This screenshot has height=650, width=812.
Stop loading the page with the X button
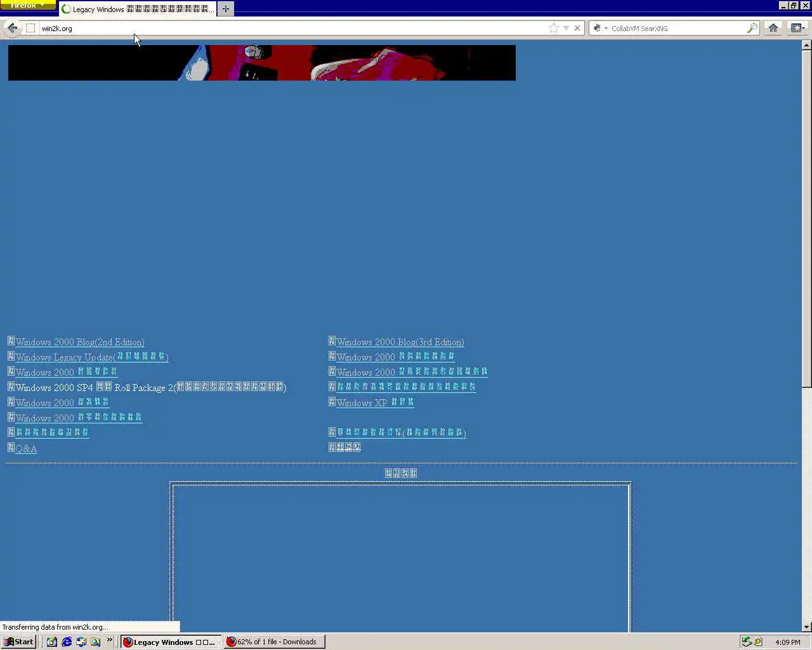click(577, 28)
